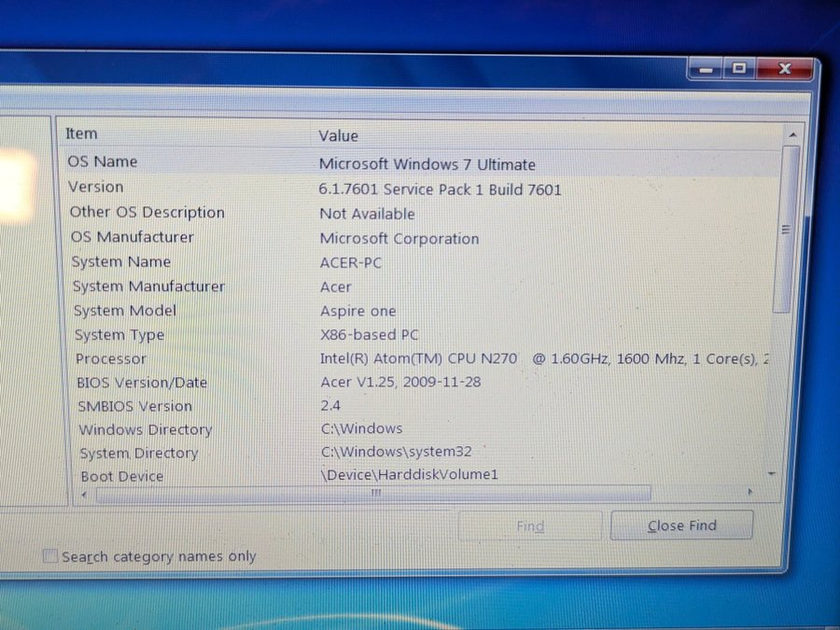
Task: Click the horizontal scrollbar thumb
Action: (x=373, y=493)
